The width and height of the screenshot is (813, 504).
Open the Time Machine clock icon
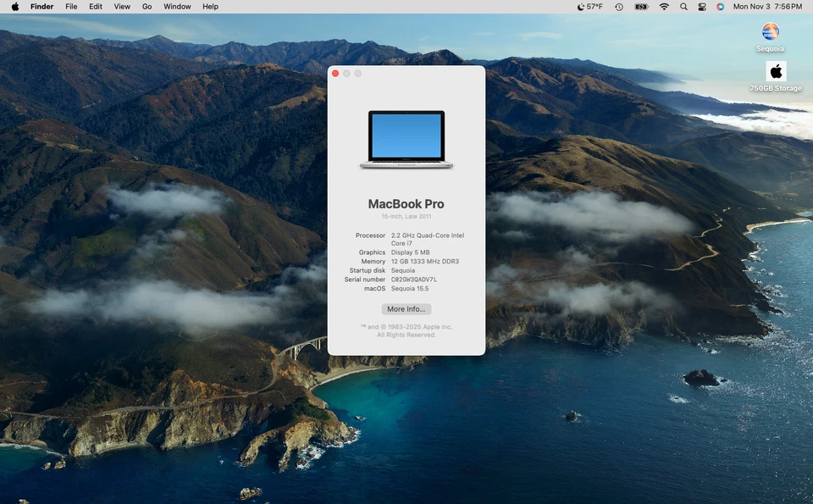tap(619, 7)
